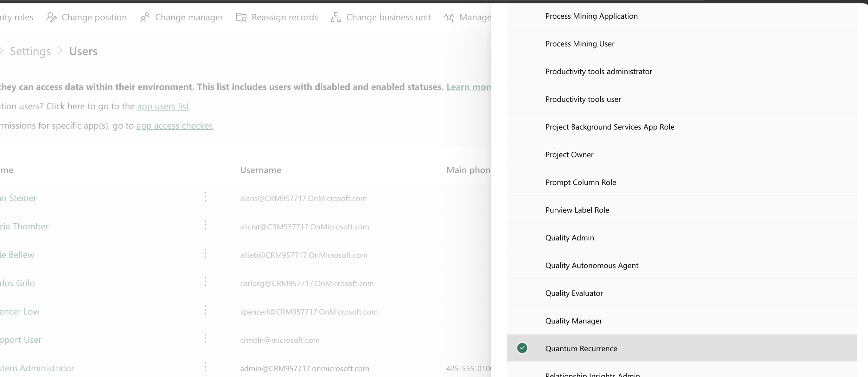
Task: Uncheck the Quantum Recurrence role checkmark
Action: [522, 348]
